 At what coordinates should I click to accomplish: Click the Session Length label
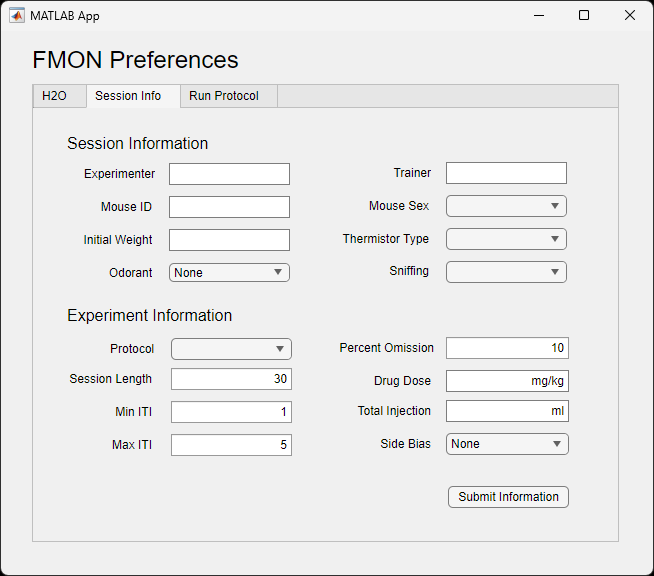[111, 379]
